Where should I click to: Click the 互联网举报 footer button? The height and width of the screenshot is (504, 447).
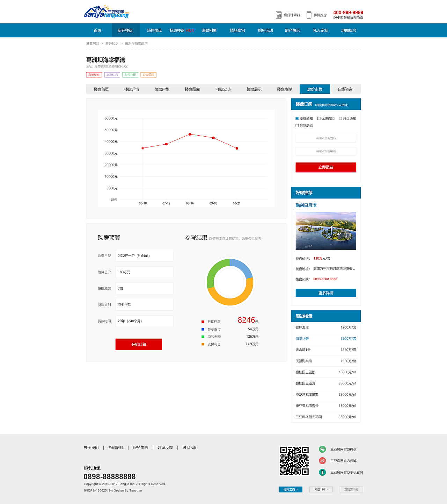click(x=351, y=489)
